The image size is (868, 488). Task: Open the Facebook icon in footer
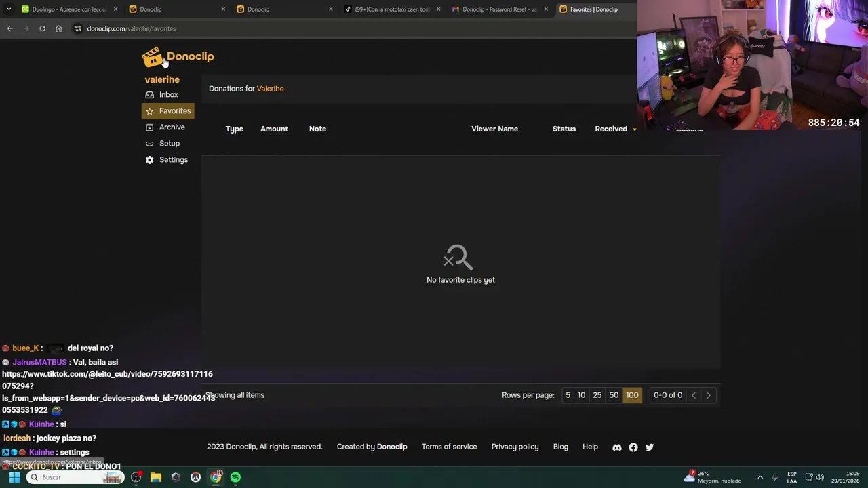(633, 447)
